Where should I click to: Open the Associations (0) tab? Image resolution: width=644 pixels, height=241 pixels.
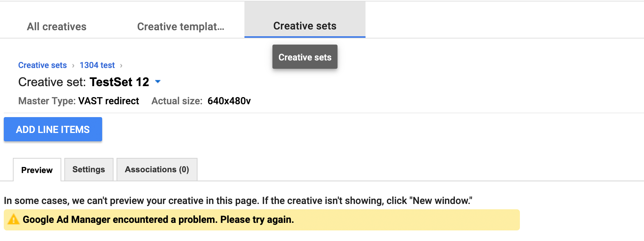coord(157,169)
